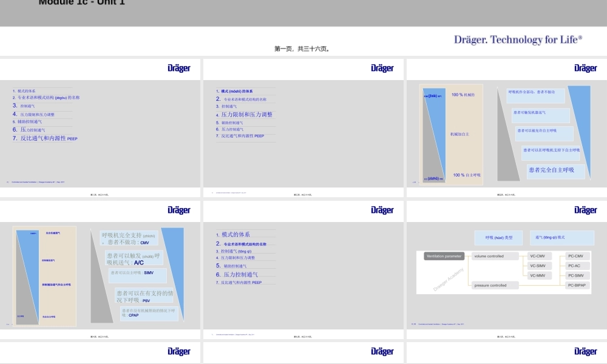This screenshot has height=364, width=607.
Task: Click the Dräger logo on the ventilation parameter slide
Action: (585, 210)
